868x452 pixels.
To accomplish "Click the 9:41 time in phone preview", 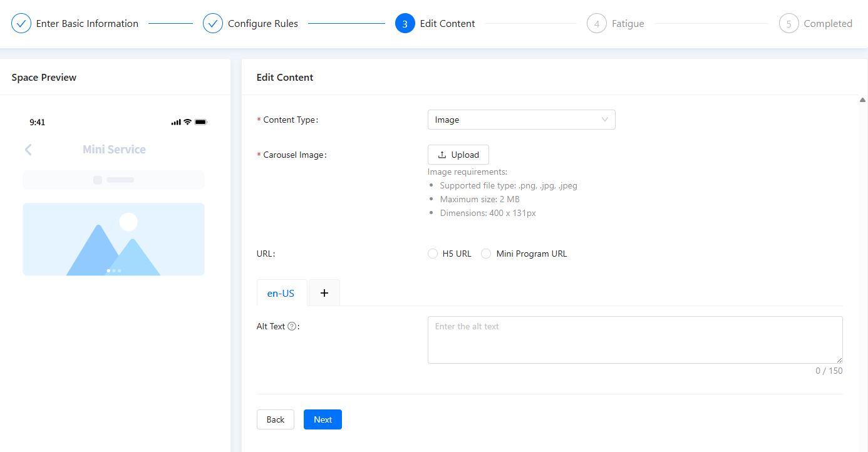I will pos(38,122).
